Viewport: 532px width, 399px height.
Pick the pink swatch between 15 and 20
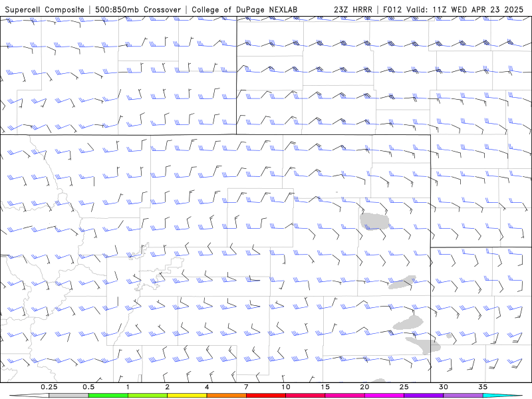[344, 396]
